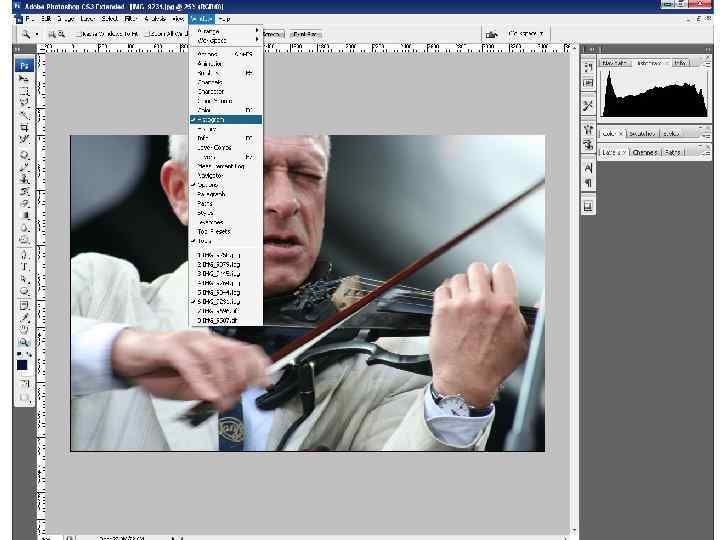Choose zoom-in mode in options bar
The image size is (720, 540).
[52, 34]
